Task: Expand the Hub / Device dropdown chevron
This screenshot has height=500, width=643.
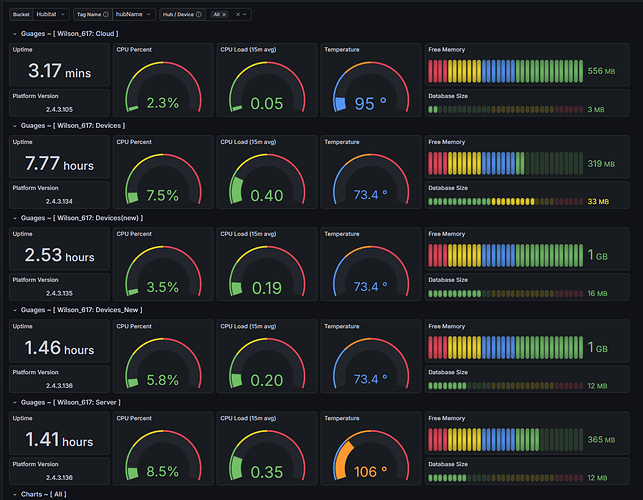Action: [245, 14]
